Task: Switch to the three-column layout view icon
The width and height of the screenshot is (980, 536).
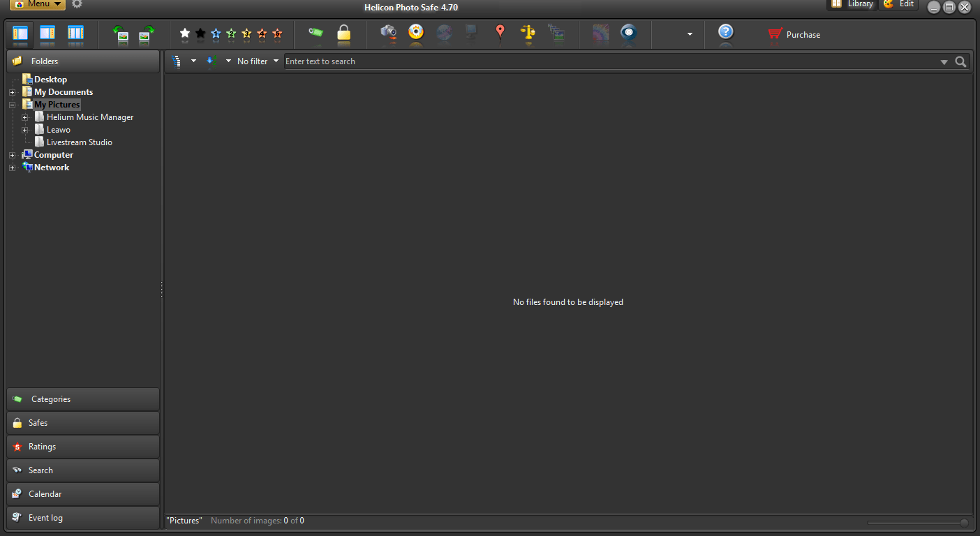Action: click(x=75, y=33)
